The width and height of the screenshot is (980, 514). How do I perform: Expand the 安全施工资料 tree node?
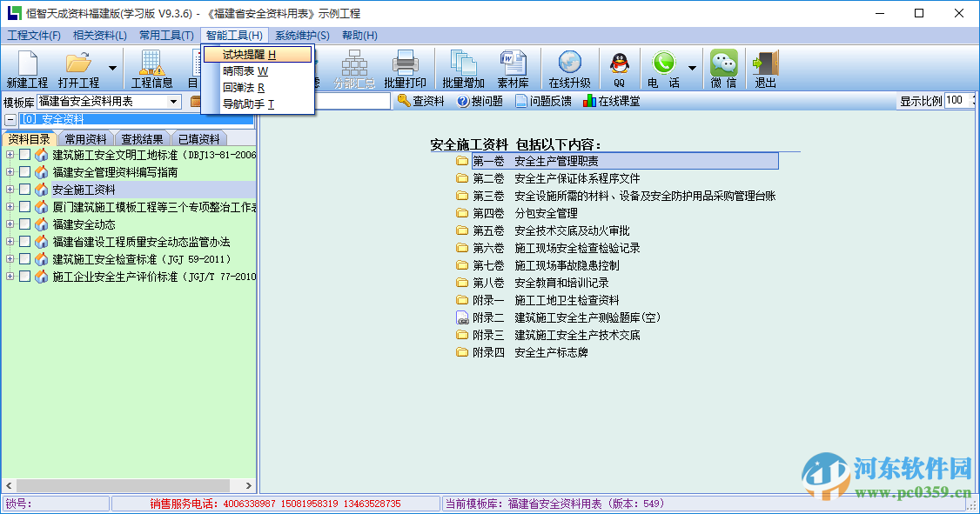10,189
